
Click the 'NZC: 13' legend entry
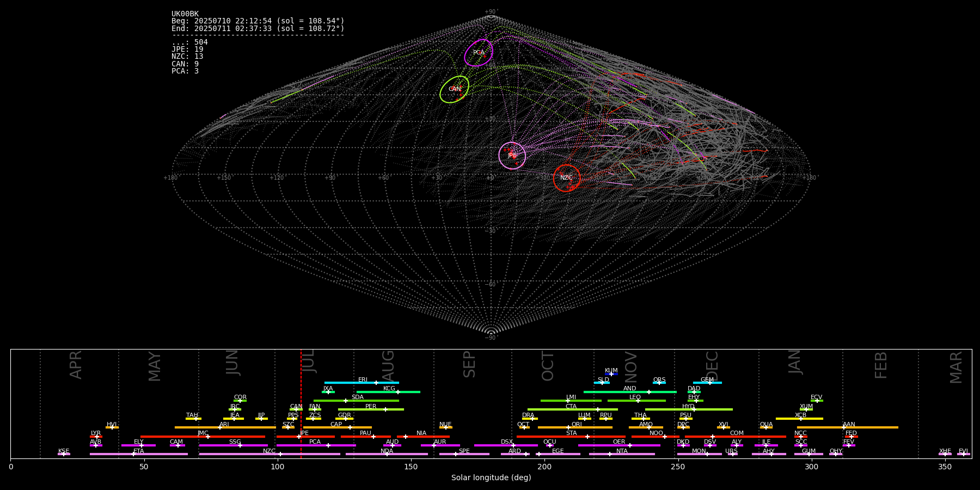coord(187,56)
